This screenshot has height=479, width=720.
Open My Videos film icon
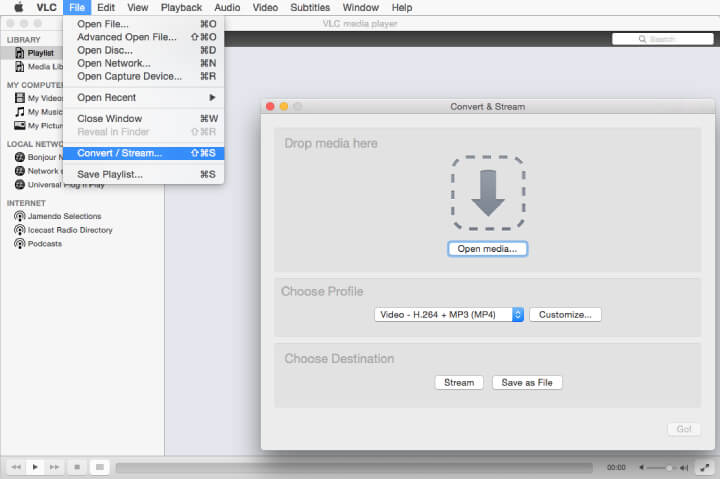(x=20, y=98)
